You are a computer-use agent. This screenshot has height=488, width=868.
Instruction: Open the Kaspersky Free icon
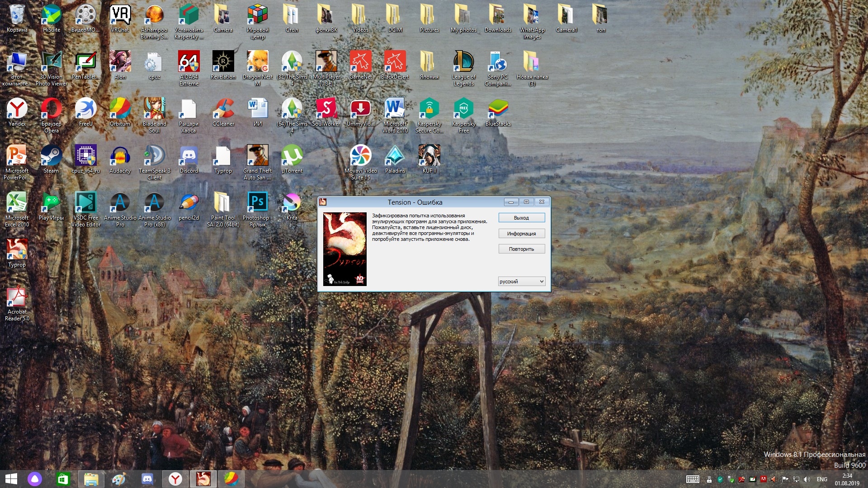(x=463, y=115)
